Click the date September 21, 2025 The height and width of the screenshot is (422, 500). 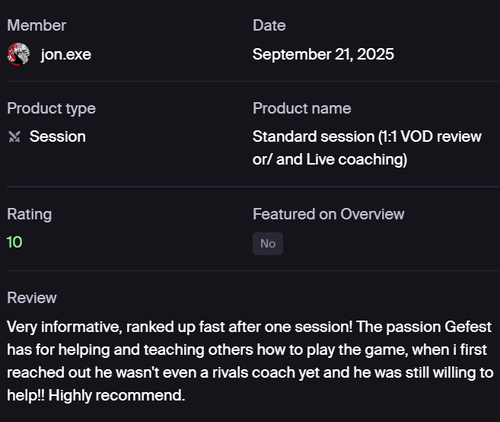(x=323, y=54)
